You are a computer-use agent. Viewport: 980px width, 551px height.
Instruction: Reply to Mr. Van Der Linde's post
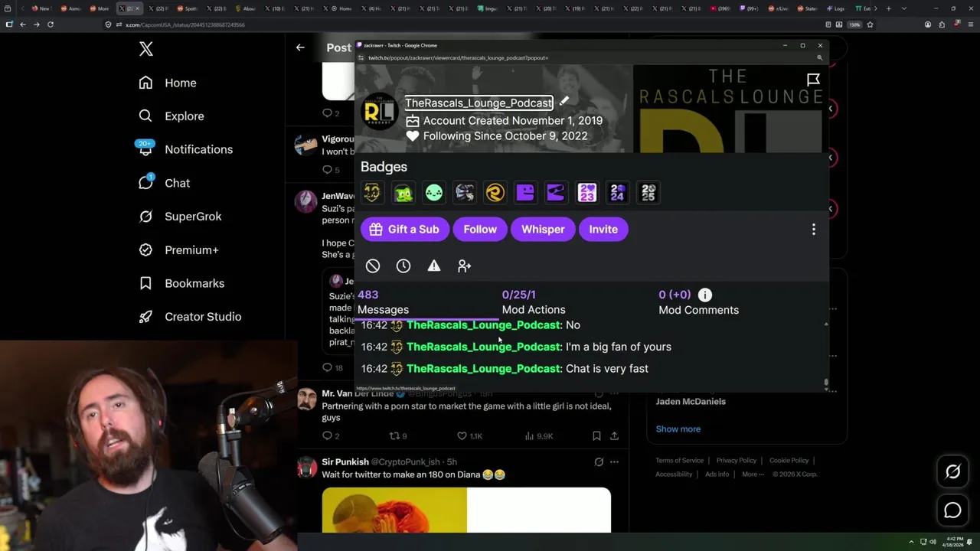[x=331, y=436]
